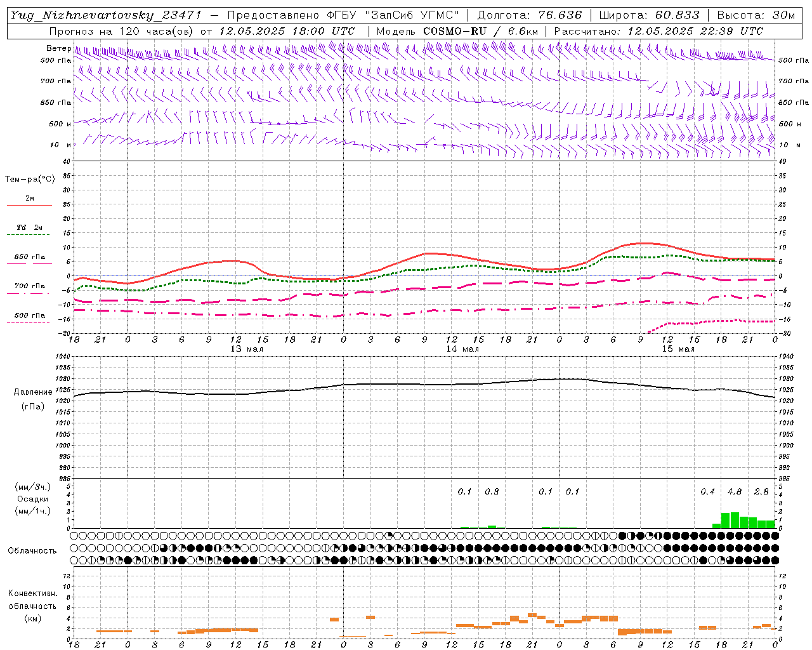Click the (мм/1ч.) precipitation unit label
The height and width of the screenshot is (650, 812).
pyautogui.click(x=33, y=511)
